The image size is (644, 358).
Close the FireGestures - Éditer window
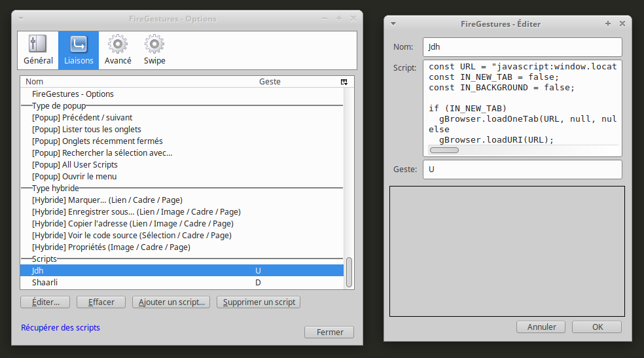pyautogui.click(x=622, y=24)
